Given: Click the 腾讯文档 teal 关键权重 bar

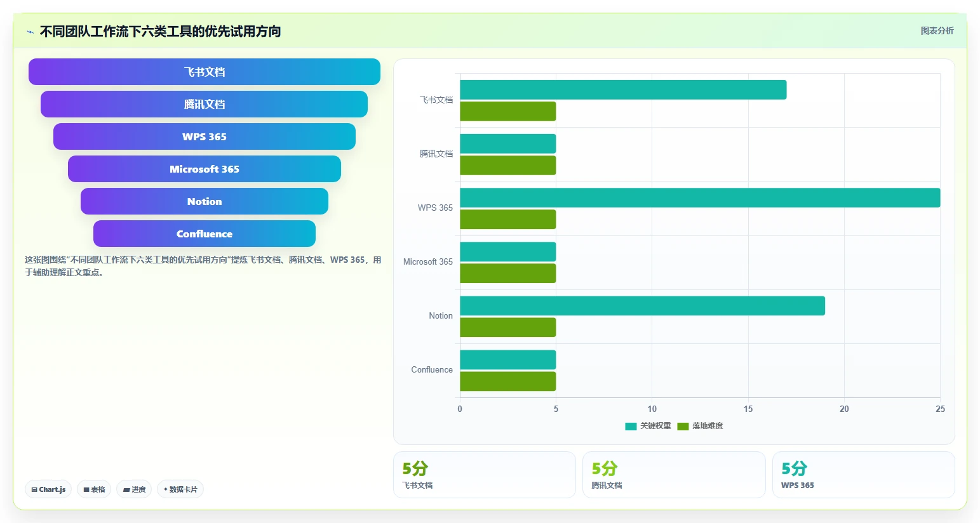Looking at the screenshot, I should 508,143.
